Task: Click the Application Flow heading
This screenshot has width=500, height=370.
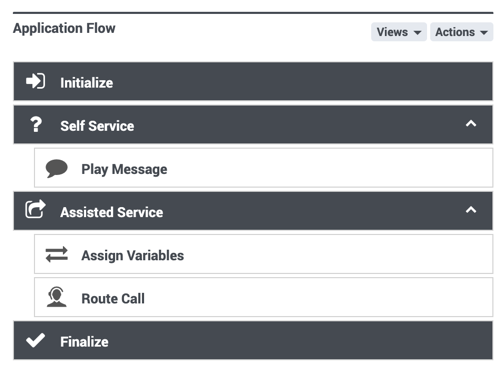Action: (64, 28)
